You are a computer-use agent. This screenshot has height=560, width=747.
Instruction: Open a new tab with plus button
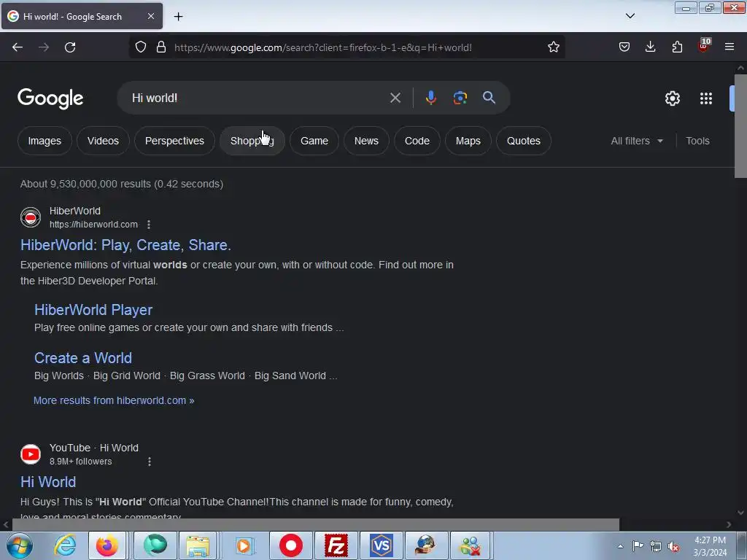[x=178, y=17]
